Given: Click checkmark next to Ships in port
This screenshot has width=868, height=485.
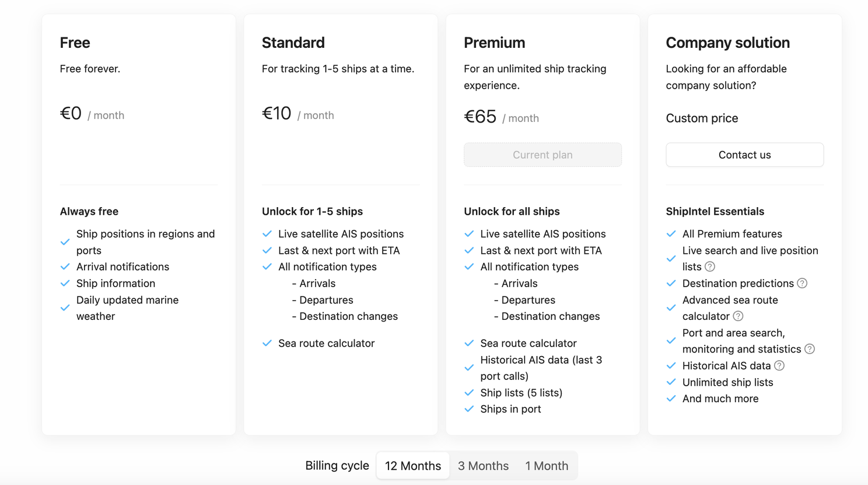Looking at the screenshot, I should click(469, 409).
